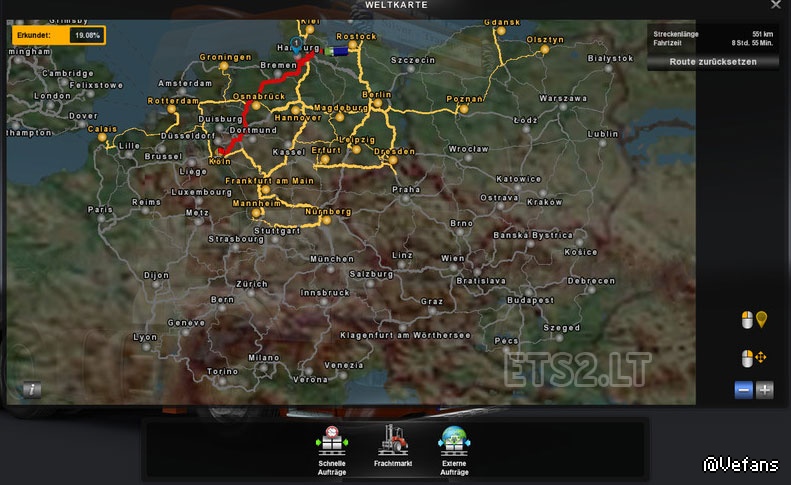Click the Bialystok city label
The height and width of the screenshot is (485, 791).
(x=610, y=59)
